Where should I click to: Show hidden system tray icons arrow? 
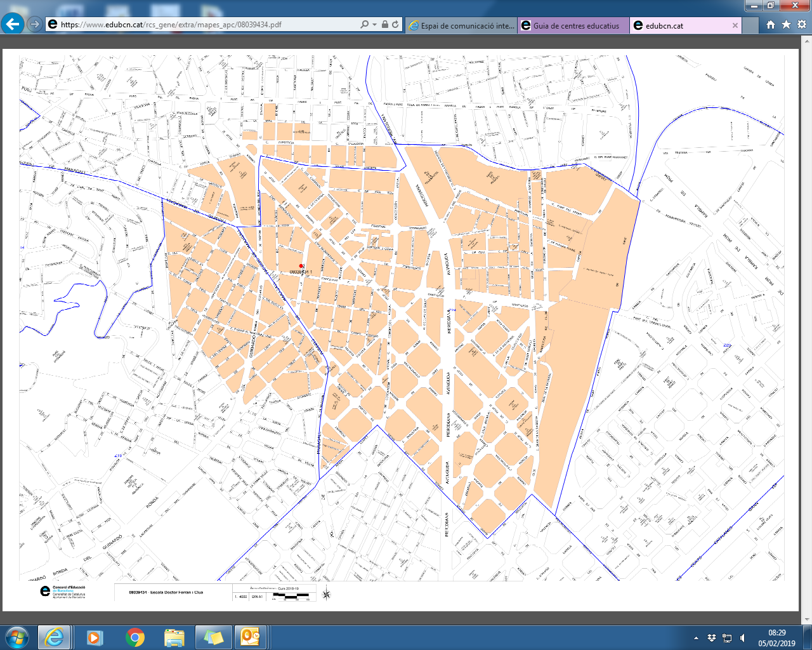coord(697,638)
